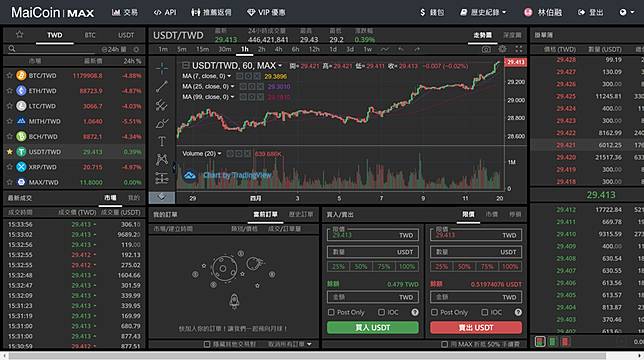Open the Volume (20) indicator dropdown
The height and width of the screenshot is (360, 644).
[219, 154]
